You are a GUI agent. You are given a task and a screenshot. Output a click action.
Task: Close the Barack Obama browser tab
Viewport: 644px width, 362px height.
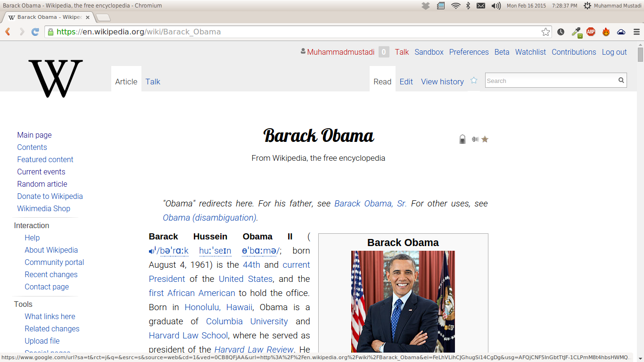(x=88, y=17)
